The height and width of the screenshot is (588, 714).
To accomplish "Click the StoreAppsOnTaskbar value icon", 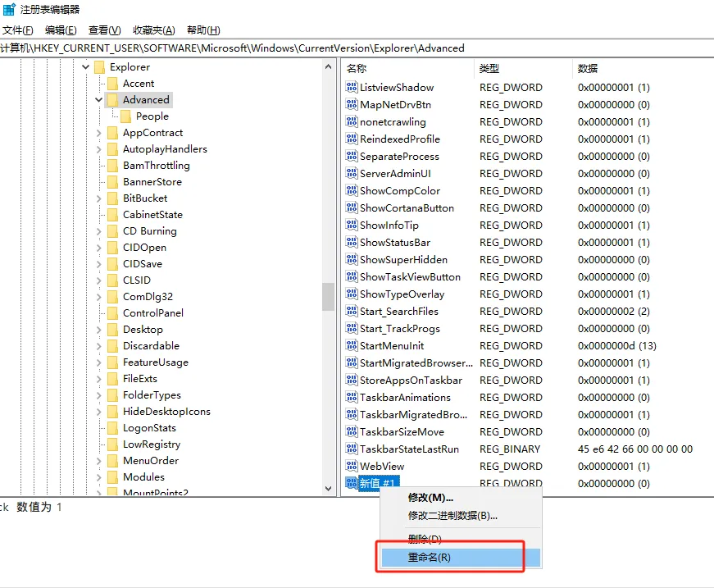I will tap(352, 380).
